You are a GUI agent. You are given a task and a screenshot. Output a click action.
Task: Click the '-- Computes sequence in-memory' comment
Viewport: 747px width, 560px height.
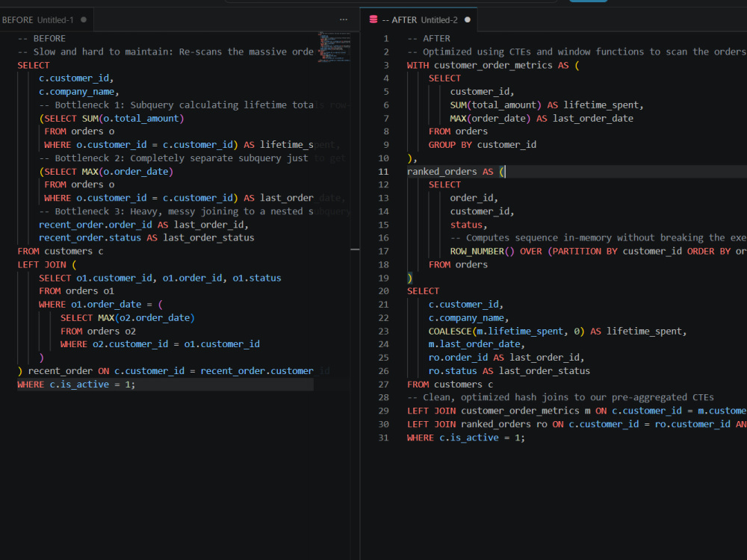598,238
